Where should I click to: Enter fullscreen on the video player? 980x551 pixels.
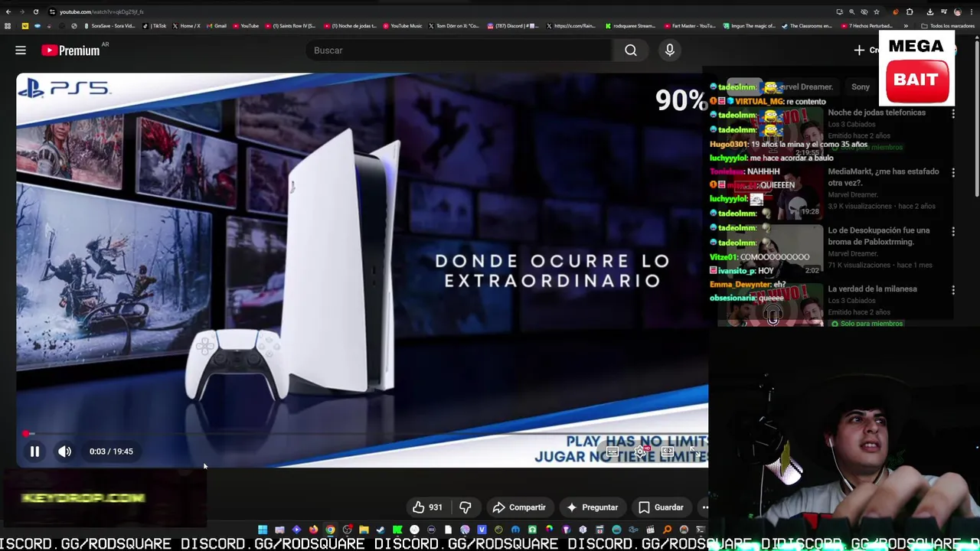(x=694, y=452)
